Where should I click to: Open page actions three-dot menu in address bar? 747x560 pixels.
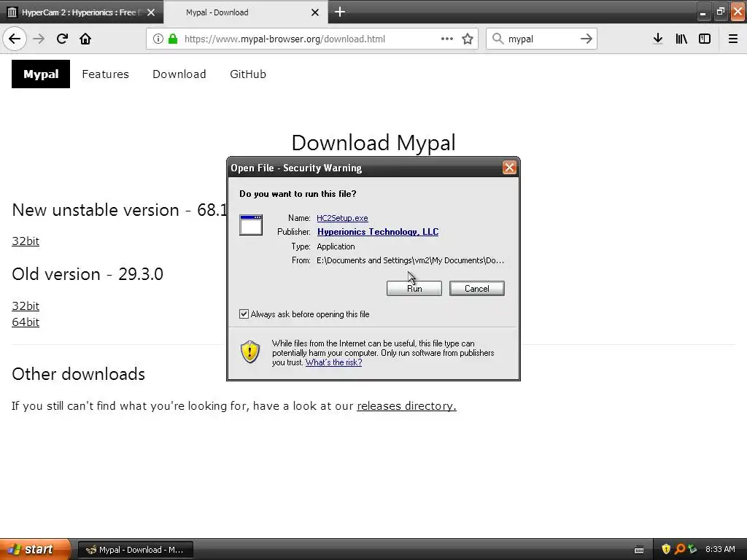pos(447,39)
